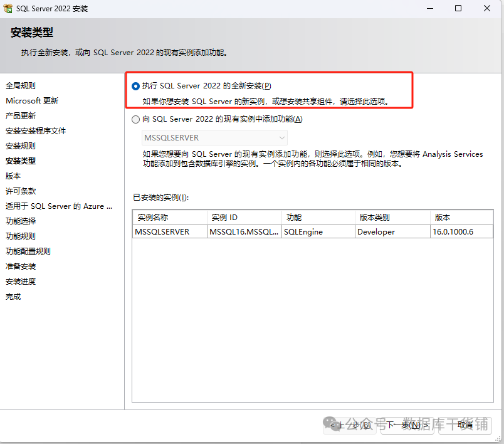Select the 安装安装程序文件 step
Image resolution: width=504 pixels, height=444 pixels.
click(36, 131)
